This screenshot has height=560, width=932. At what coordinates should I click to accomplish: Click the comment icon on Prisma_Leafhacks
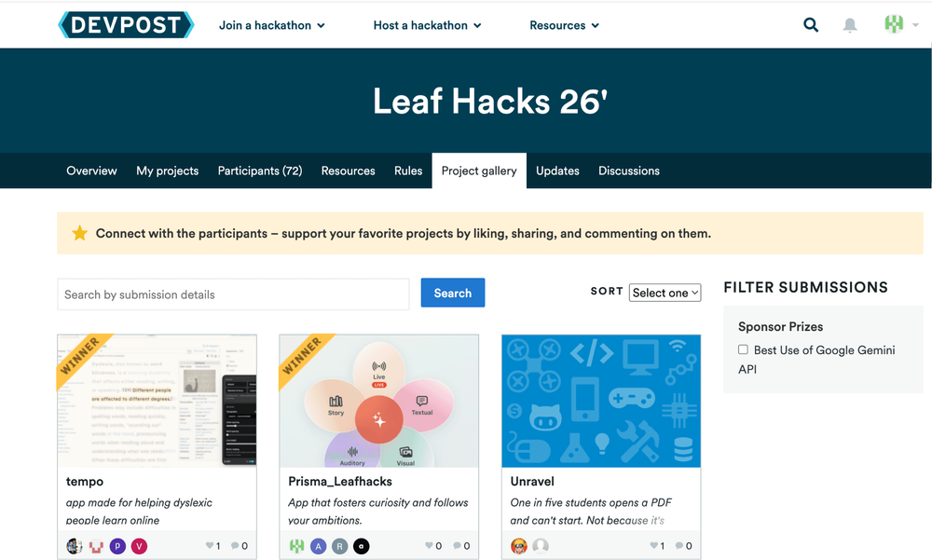tap(457, 546)
